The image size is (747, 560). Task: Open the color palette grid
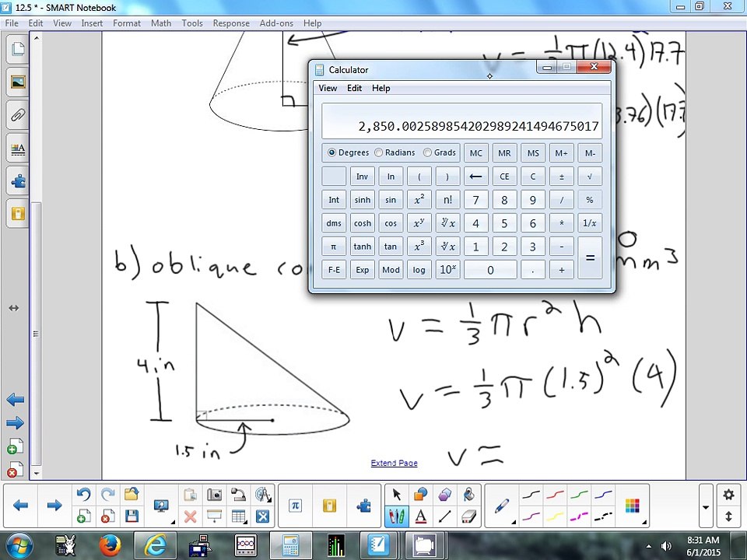pos(633,506)
